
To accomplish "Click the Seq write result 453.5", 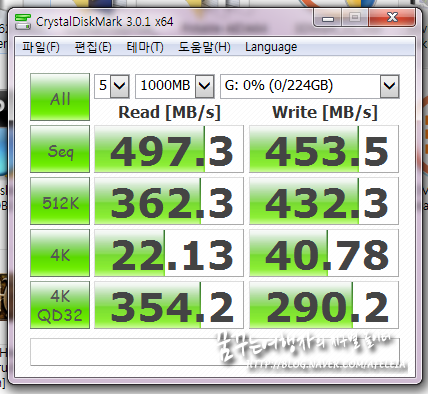I will (x=324, y=149).
